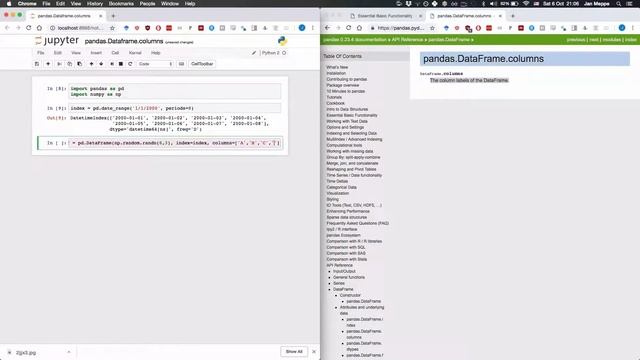This screenshot has height=360, width=640.
Task: Click the CellToolbar button
Action: pos(202,64)
